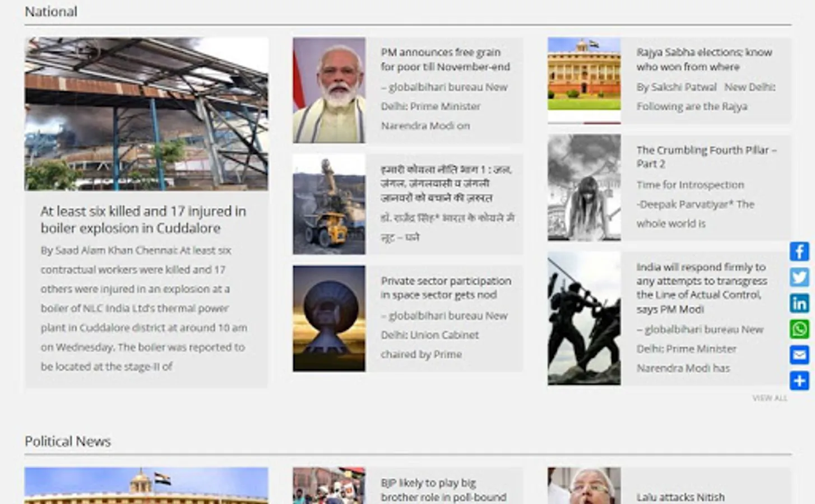Click the satellite dish thumbnail
The height and width of the screenshot is (504, 815).
pos(329,319)
